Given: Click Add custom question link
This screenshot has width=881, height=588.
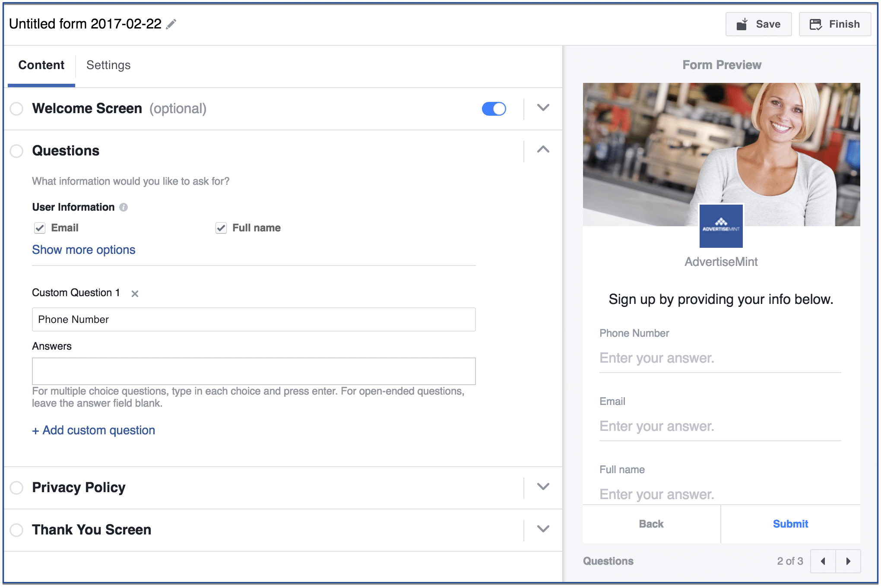Looking at the screenshot, I should [92, 429].
